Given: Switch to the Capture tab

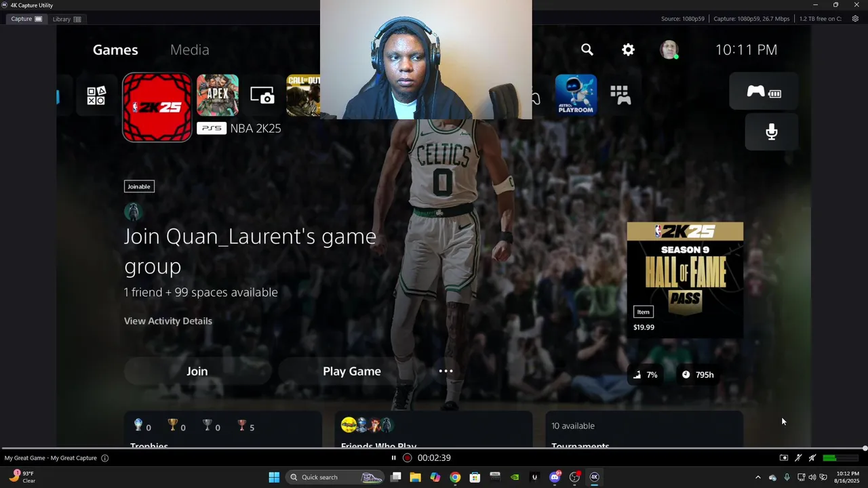Looking at the screenshot, I should click(26, 19).
